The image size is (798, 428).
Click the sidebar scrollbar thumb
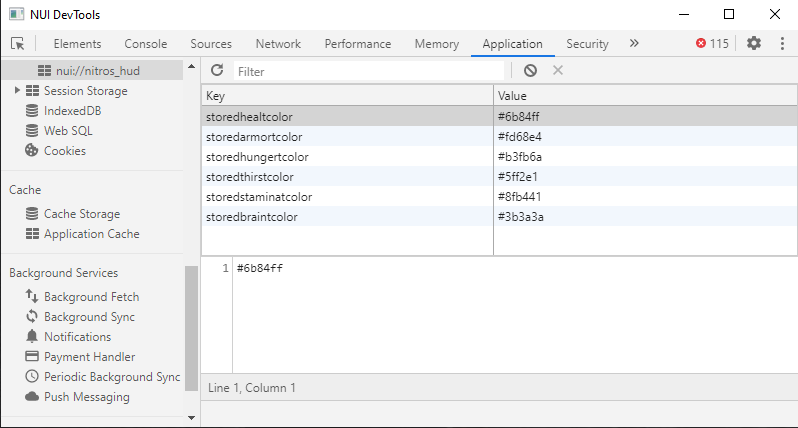pyautogui.click(x=191, y=328)
